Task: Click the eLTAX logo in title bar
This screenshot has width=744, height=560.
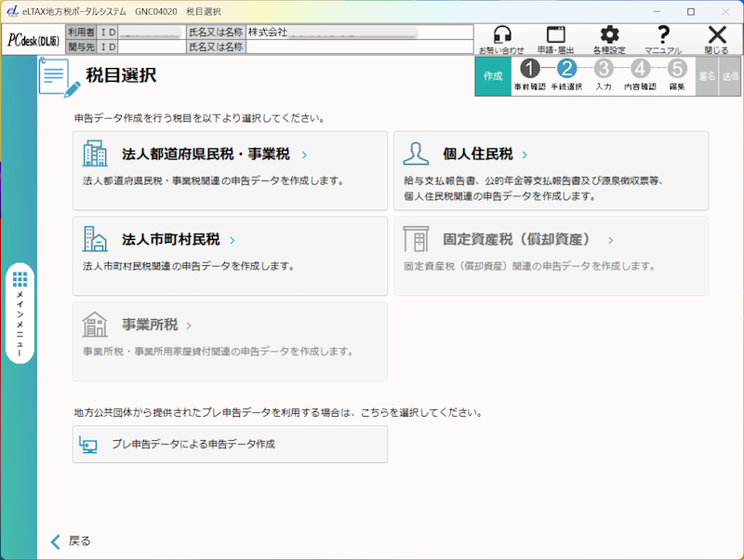Action: tap(13, 11)
